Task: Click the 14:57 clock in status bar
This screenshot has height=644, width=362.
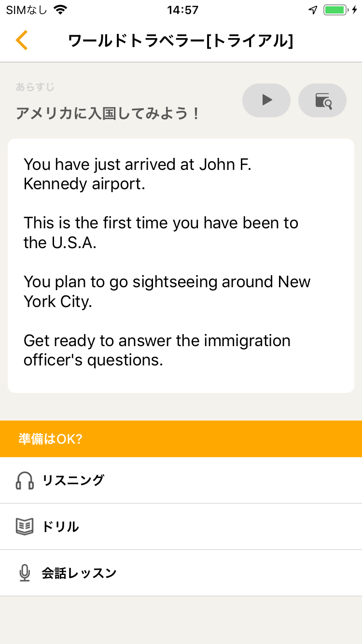Action: 182,10
